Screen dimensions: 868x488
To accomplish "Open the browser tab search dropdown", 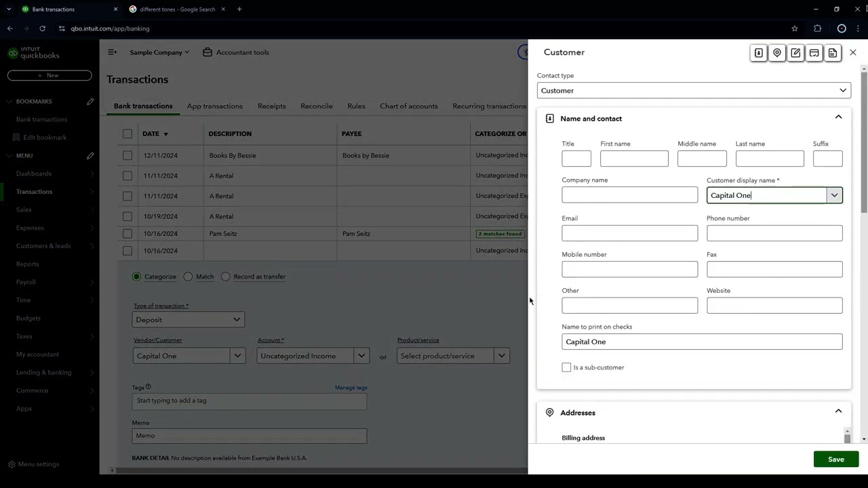I will (8, 9).
